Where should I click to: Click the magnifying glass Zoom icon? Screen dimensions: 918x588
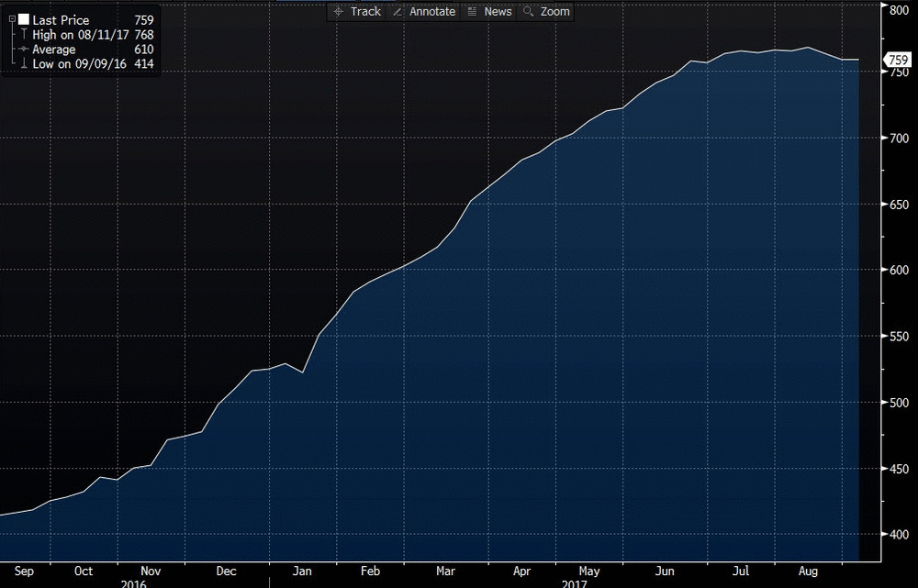(x=529, y=12)
